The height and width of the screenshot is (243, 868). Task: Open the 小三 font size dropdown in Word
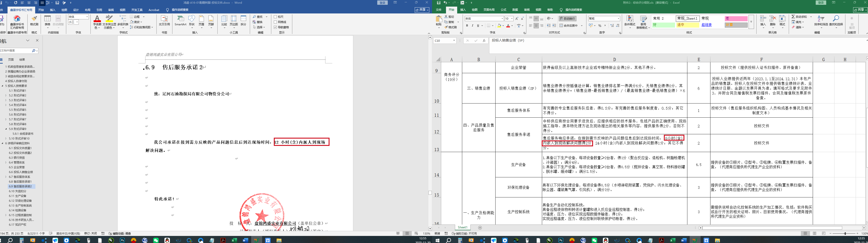[x=77, y=22]
